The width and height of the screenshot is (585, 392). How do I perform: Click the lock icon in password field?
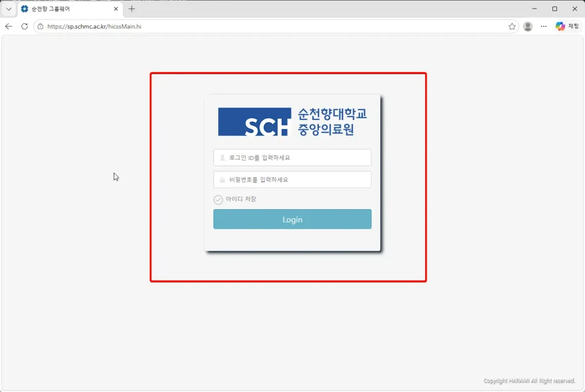(x=222, y=180)
